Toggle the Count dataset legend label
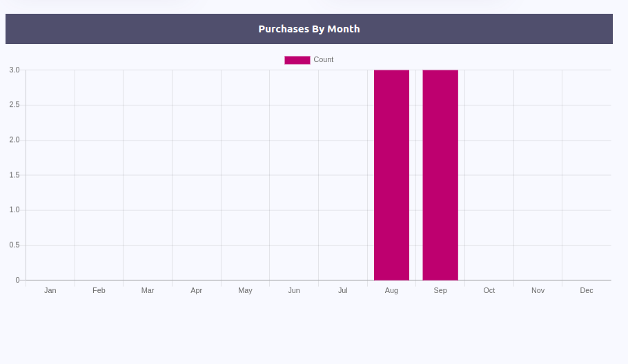 click(323, 60)
